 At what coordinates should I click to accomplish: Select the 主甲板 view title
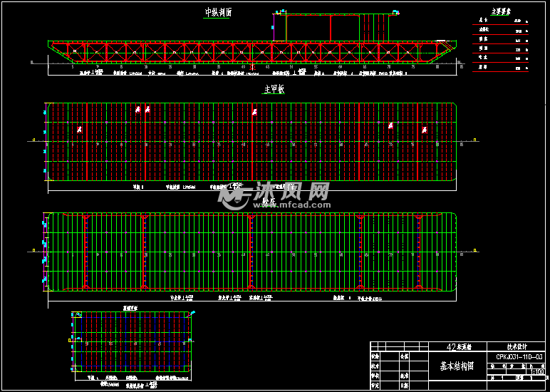(x=274, y=90)
